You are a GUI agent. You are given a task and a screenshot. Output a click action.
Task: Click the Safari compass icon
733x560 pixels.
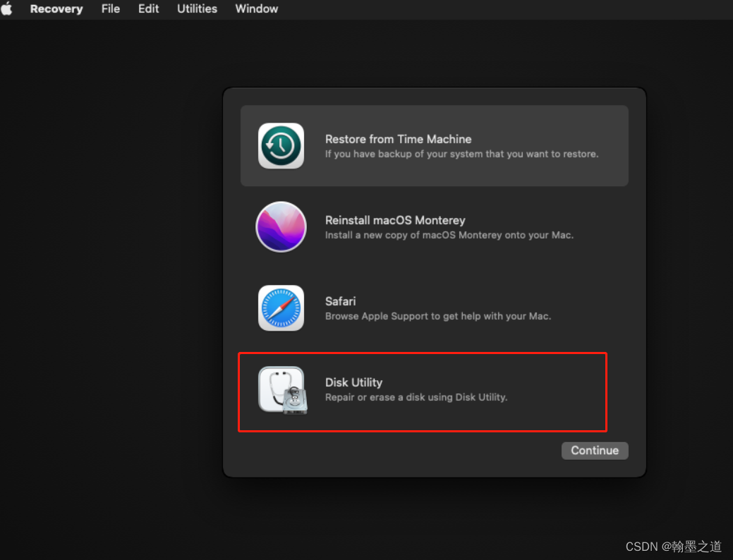[x=281, y=308]
